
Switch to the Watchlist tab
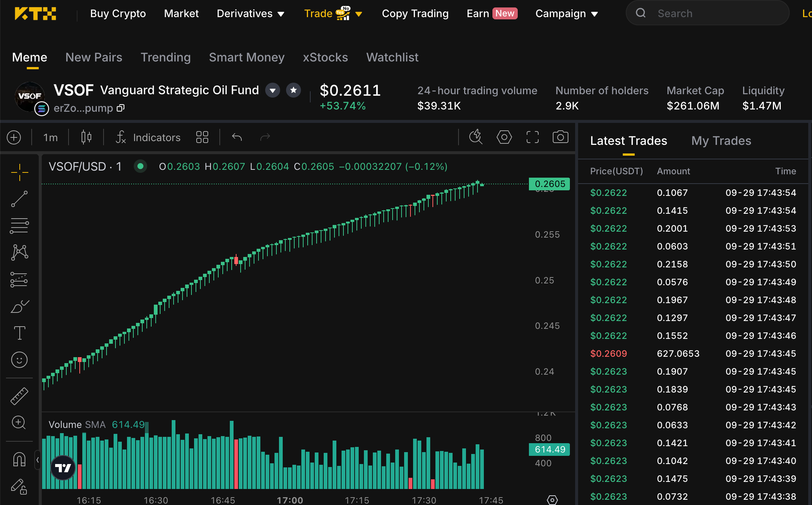392,57
